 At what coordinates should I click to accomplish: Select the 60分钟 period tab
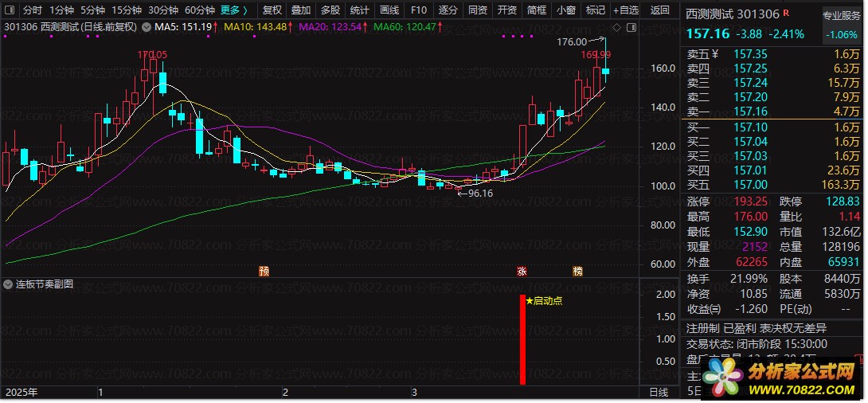pos(199,10)
